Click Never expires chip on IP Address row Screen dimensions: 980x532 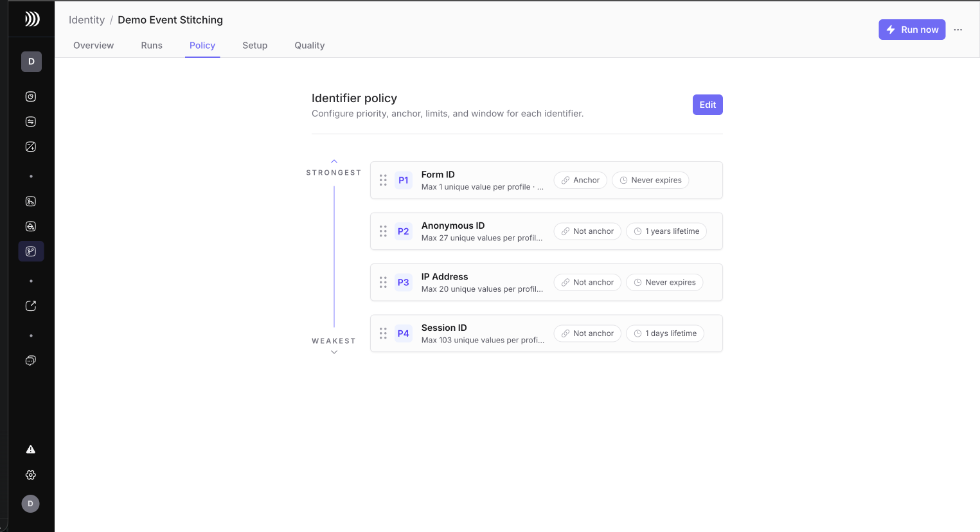tap(664, 282)
